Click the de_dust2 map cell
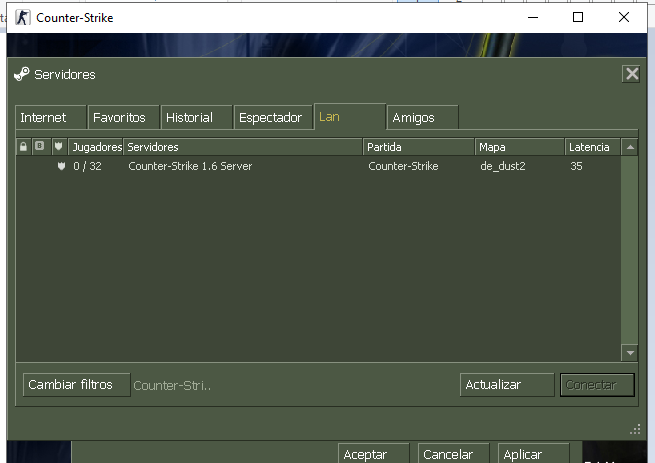 pyautogui.click(x=503, y=166)
